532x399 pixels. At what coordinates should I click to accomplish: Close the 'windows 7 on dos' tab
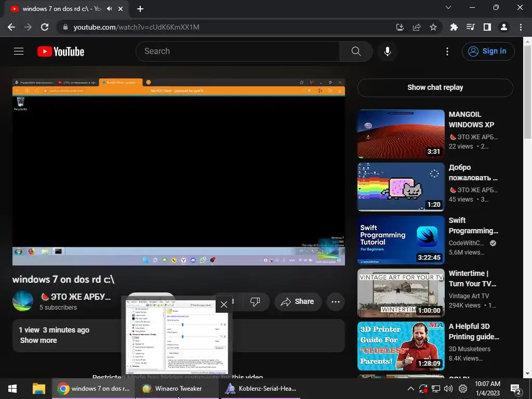coord(121,9)
